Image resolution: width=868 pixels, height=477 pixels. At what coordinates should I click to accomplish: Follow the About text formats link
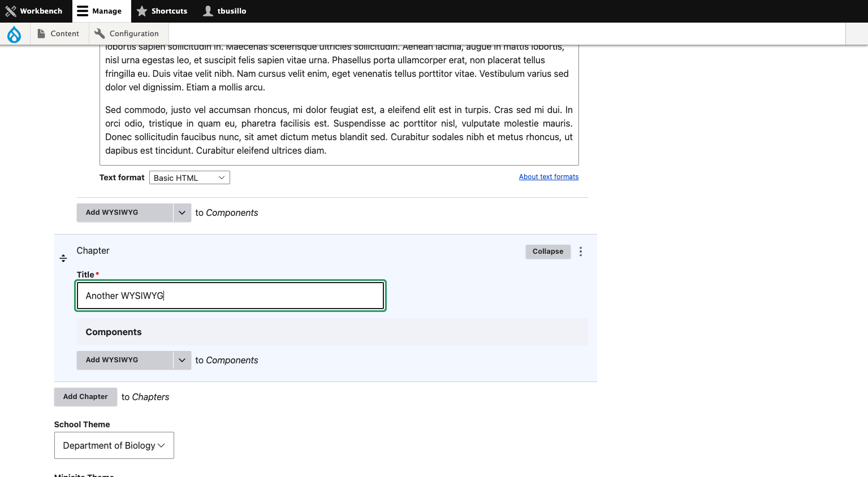tap(549, 177)
